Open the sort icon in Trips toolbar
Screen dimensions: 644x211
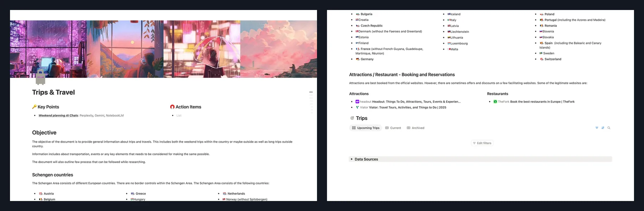(x=603, y=128)
